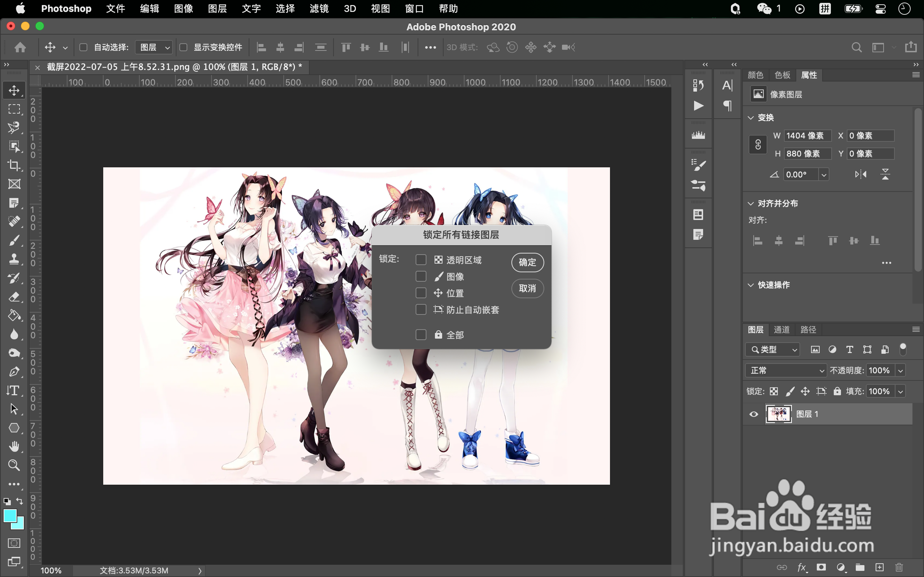
Task: Click the 取消 button in dialog
Action: 527,288
